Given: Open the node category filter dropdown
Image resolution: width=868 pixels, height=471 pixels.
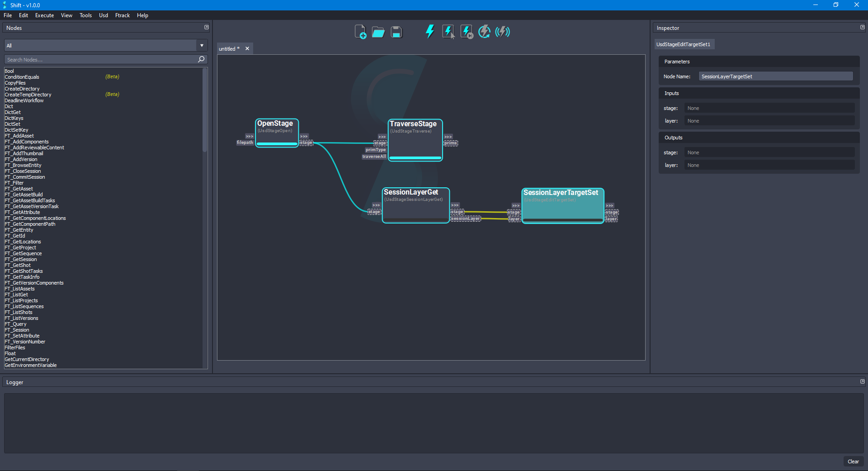Looking at the screenshot, I should [201, 45].
